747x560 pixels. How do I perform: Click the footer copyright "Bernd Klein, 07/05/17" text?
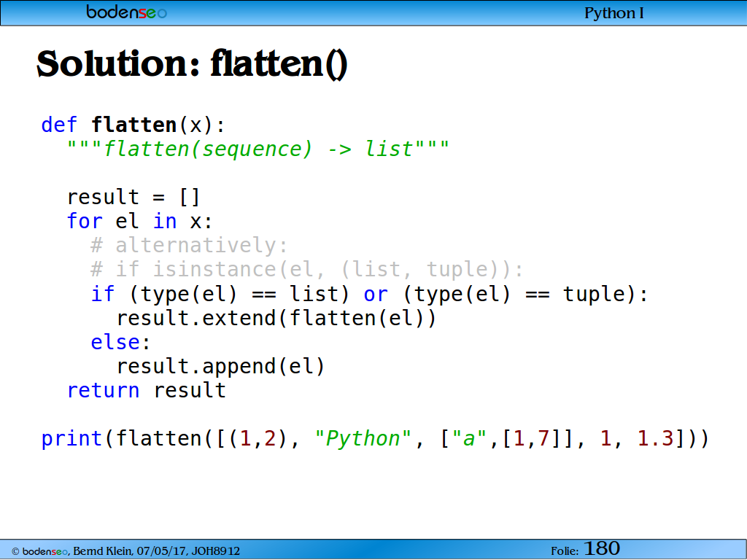point(131,551)
